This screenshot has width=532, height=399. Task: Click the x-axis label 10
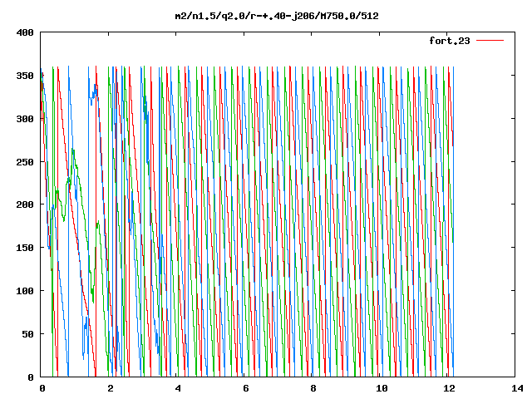(382, 388)
